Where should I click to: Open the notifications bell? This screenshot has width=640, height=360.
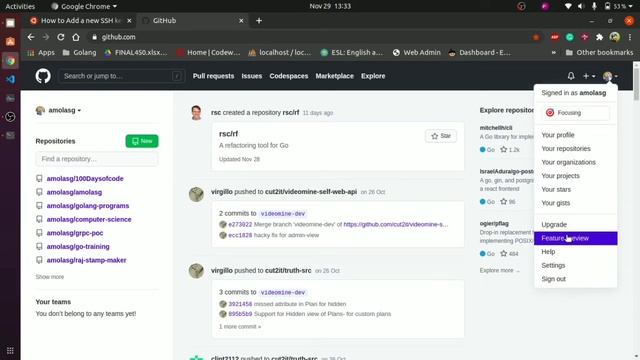tap(571, 76)
